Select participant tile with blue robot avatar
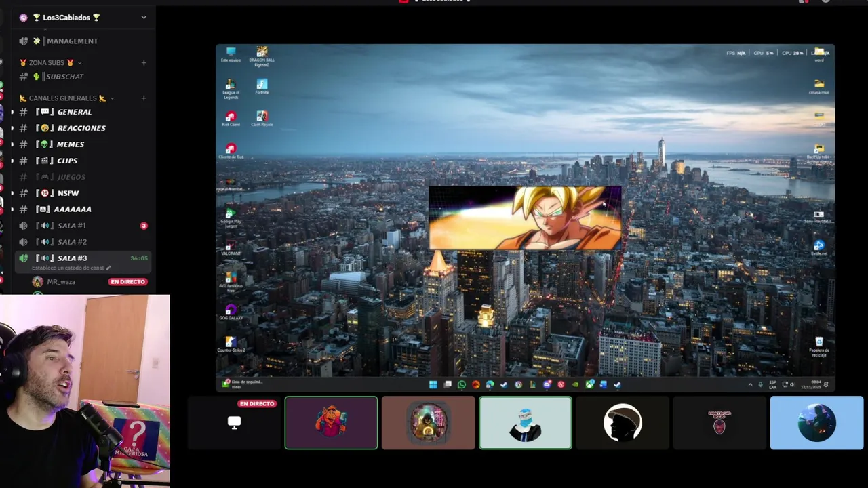This screenshot has height=488, width=868. click(526, 423)
